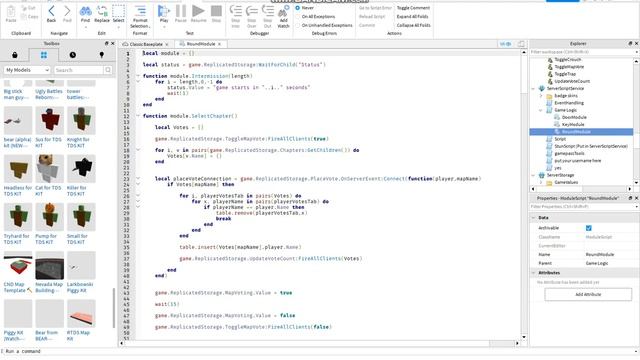Switch to the Classic Baseplate tab
The image size is (640, 360).
(x=146, y=44)
